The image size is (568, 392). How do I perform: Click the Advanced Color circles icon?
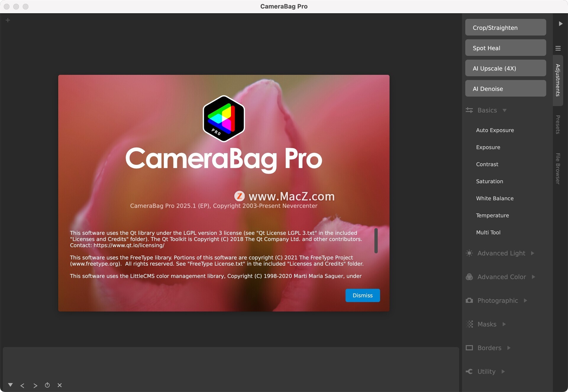[469, 277]
